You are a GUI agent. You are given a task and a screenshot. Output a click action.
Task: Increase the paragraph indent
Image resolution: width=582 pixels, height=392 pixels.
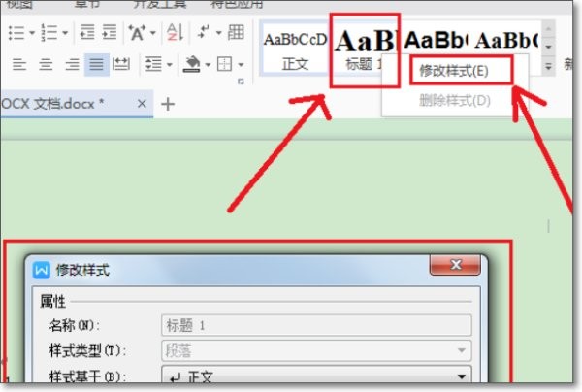point(111,32)
